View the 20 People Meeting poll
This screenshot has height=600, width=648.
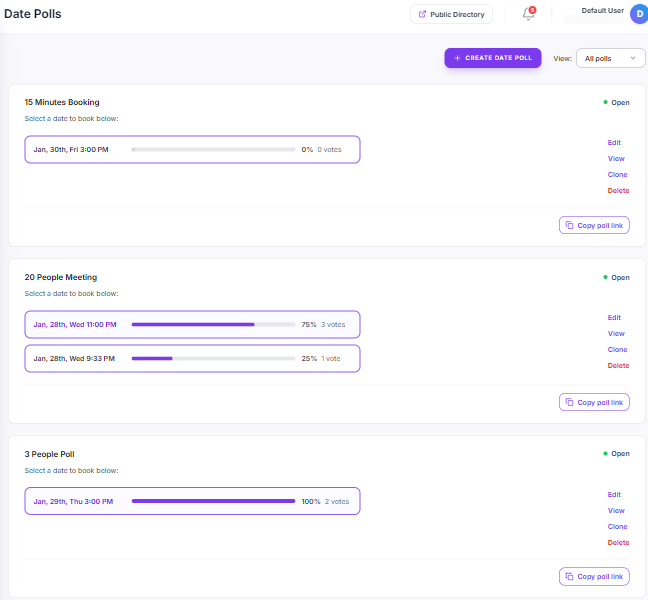click(x=616, y=333)
